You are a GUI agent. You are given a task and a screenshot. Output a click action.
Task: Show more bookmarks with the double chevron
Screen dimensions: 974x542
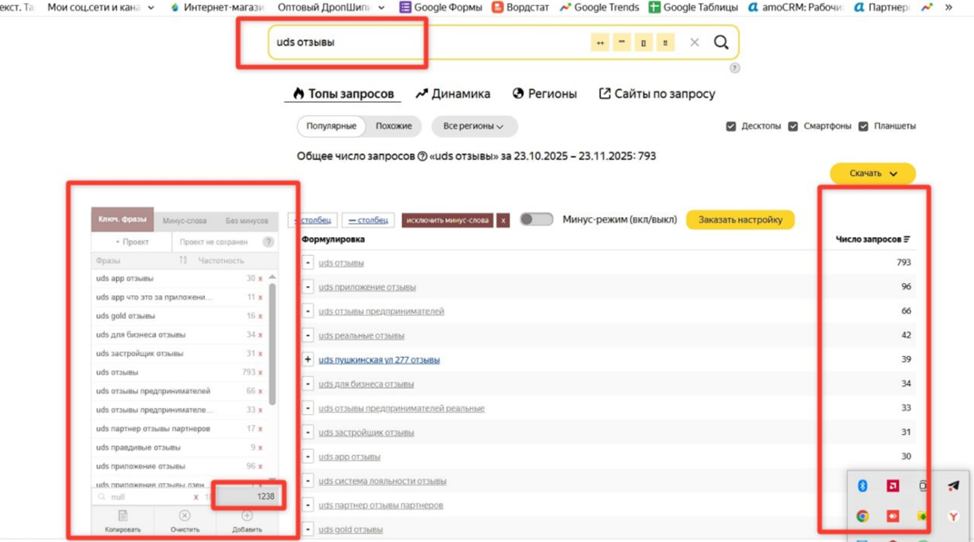tap(949, 7)
